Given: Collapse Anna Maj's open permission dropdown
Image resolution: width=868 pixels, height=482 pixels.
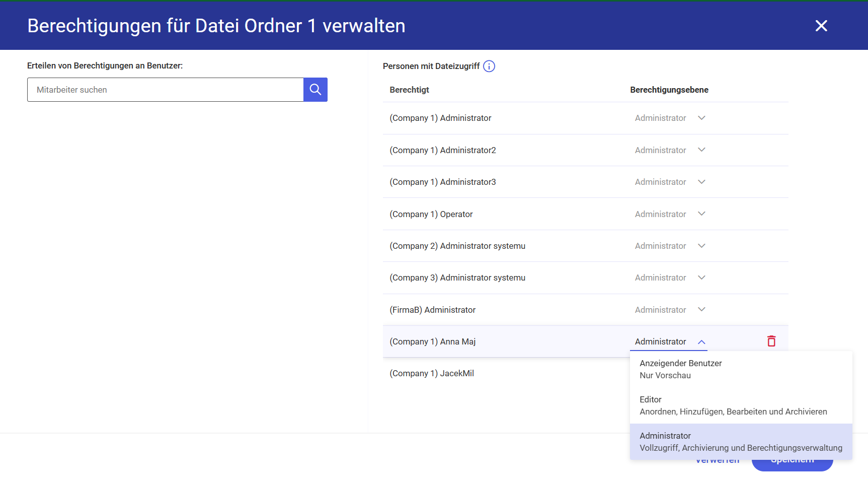Looking at the screenshot, I should pyautogui.click(x=701, y=342).
